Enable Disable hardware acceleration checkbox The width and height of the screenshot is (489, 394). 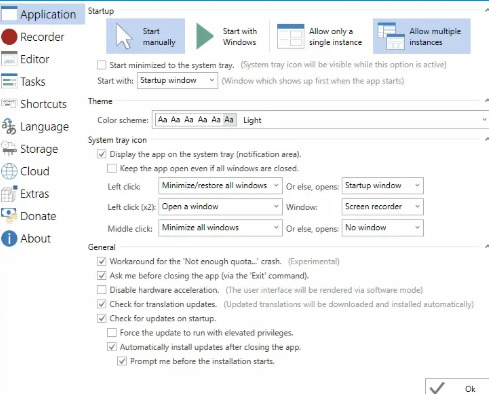tap(102, 290)
